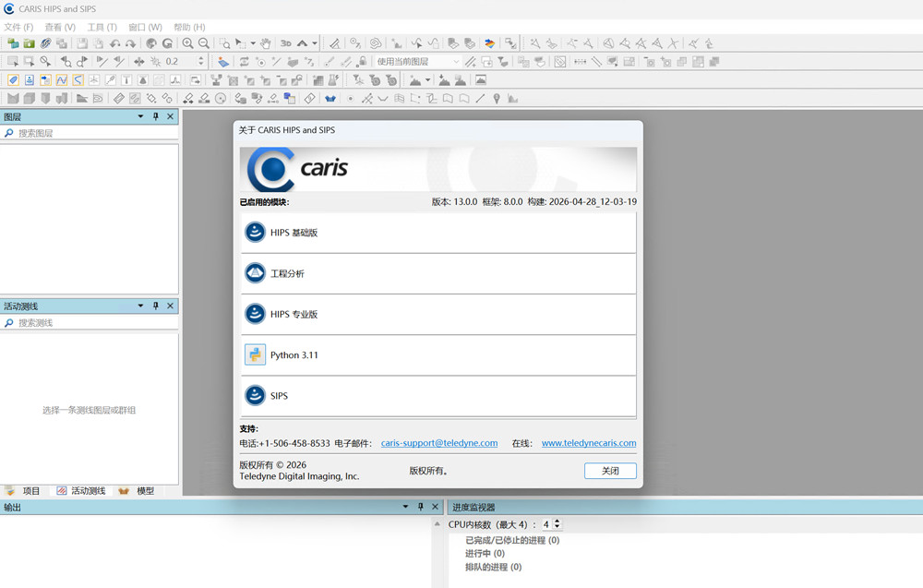Click the rainbow colored layers icon
This screenshot has width=923, height=588.
pyautogui.click(x=490, y=43)
